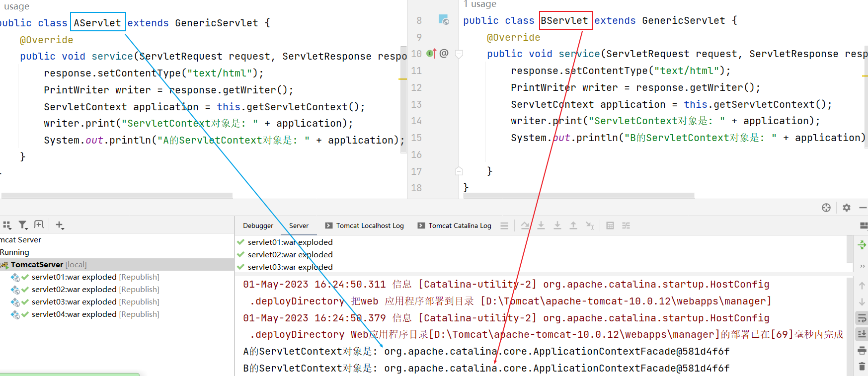Toggle soft-wrap in console output
Screen dimensions: 868x376
(x=862, y=318)
